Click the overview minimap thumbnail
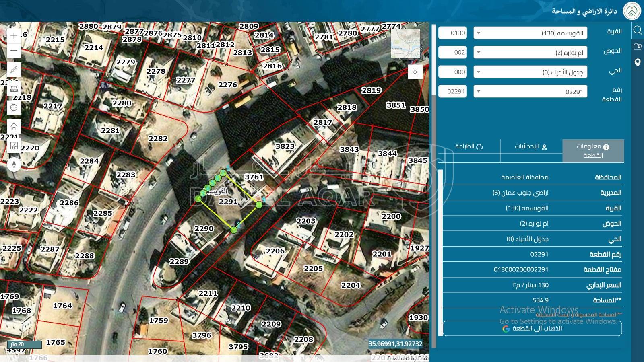The width and height of the screenshot is (644, 362). 406,43
